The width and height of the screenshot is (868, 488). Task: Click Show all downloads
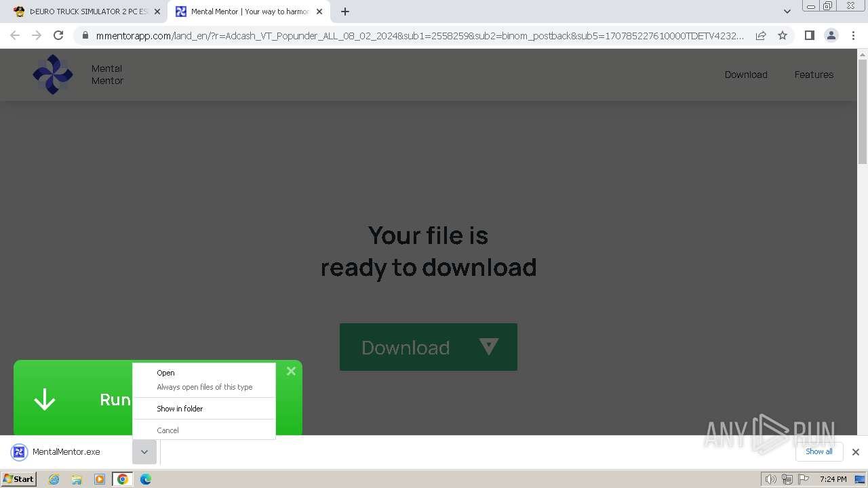(819, 451)
